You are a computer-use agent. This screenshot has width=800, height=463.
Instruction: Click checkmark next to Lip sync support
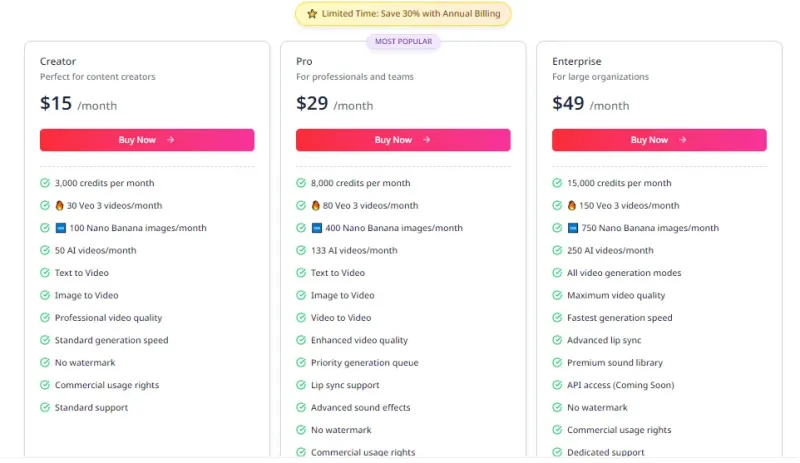point(301,385)
